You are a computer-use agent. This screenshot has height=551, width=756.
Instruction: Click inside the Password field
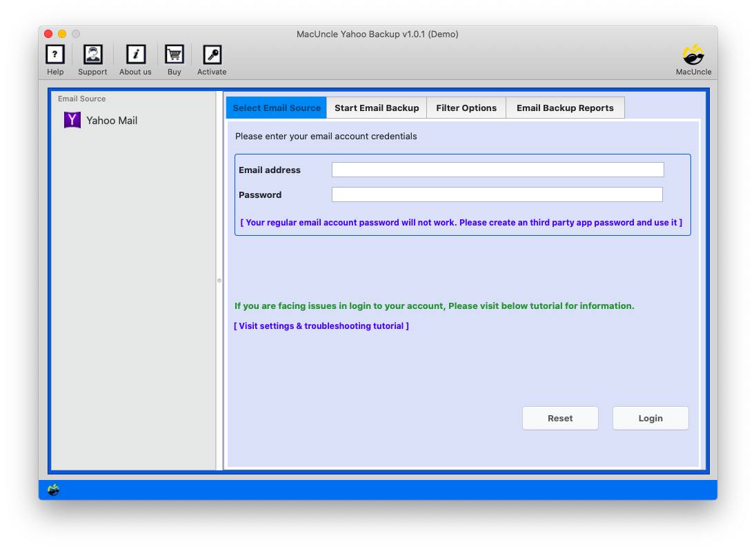point(497,194)
